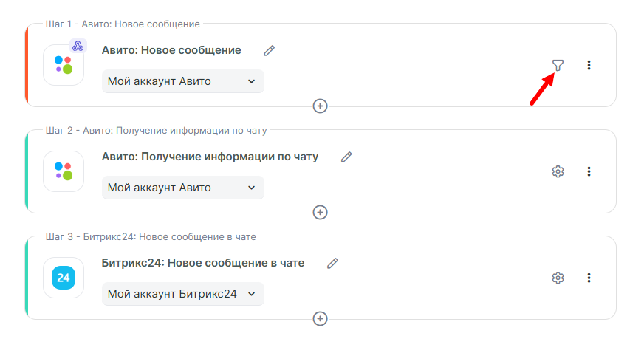644x356 pixels.
Task: Open three-dot menu for Step 1
Action: click(589, 65)
